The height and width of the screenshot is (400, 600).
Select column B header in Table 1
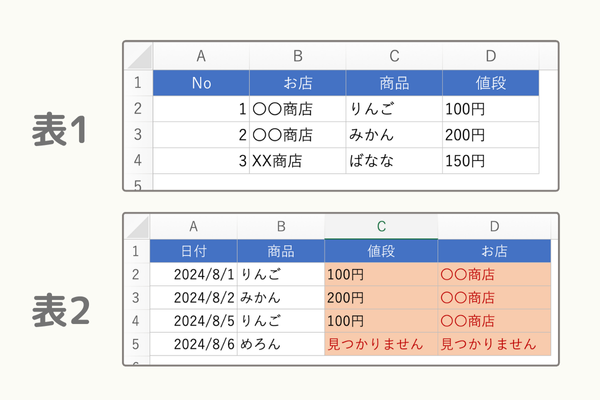298,56
